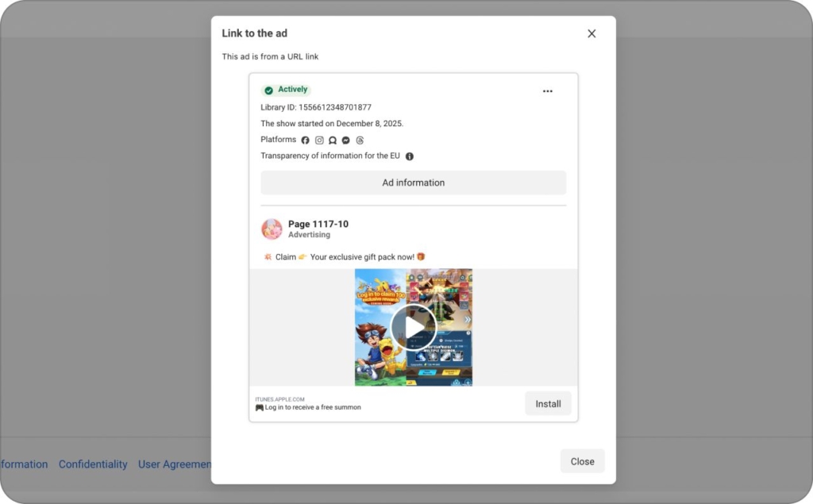This screenshot has width=813, height=504.
Task: Click the Threads platform icon
Action: (x=360, y=140)
